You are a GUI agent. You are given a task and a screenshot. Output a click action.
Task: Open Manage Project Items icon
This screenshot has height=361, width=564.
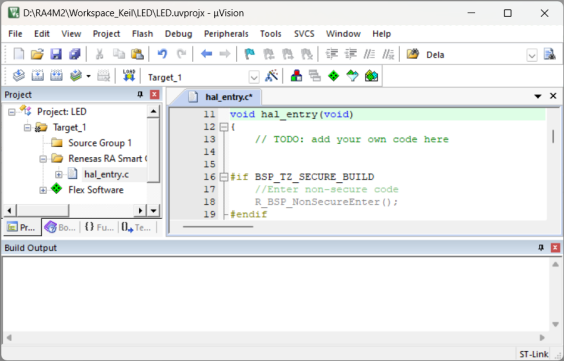[x=296, y=76]
